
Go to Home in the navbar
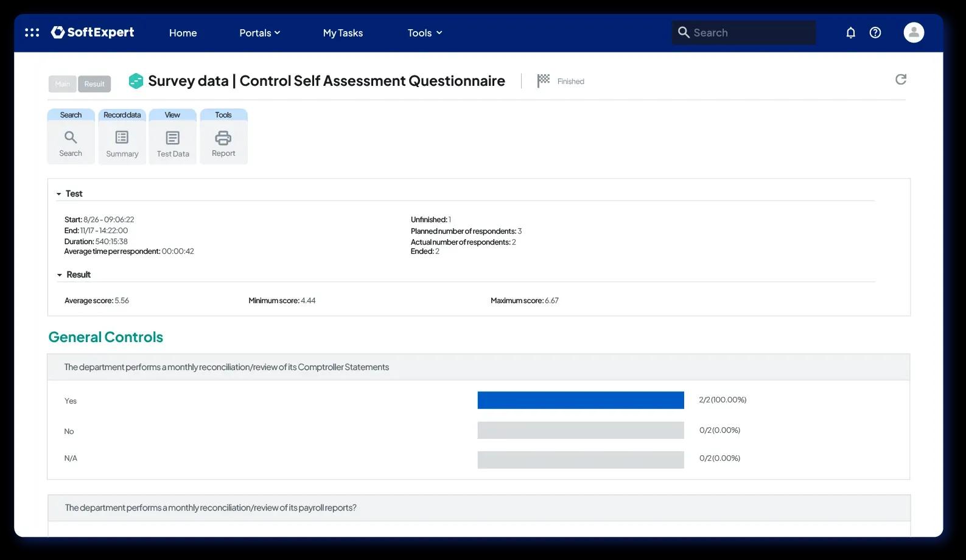[x=183, y=33]
